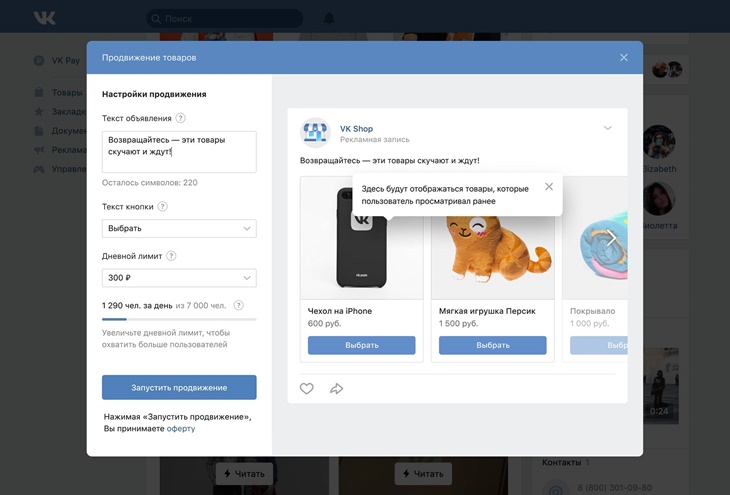Click the Товары shopping bag icon
This screenshot has width=730, height=495.
click(39, 92)
